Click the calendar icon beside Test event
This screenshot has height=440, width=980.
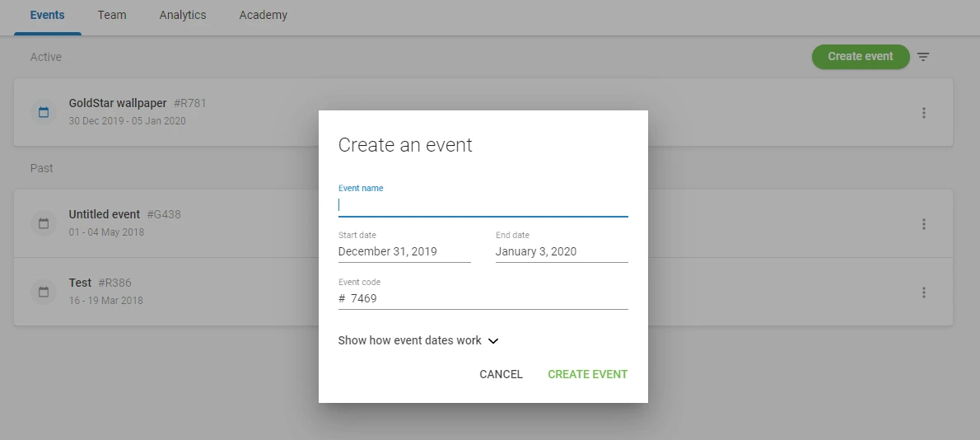coord(44,292)
